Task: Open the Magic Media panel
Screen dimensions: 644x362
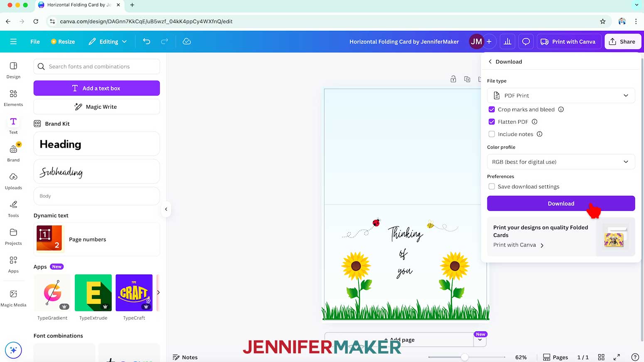Action: [x=13, y=298]
